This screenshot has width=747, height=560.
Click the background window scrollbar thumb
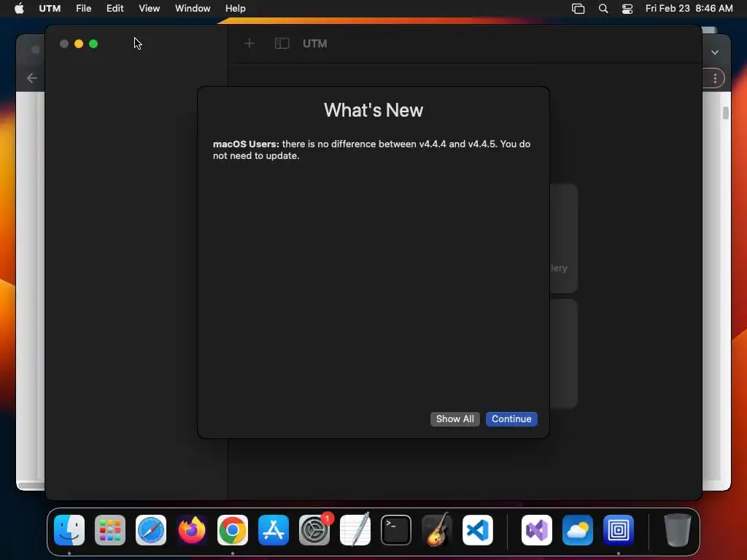[726, 113]
